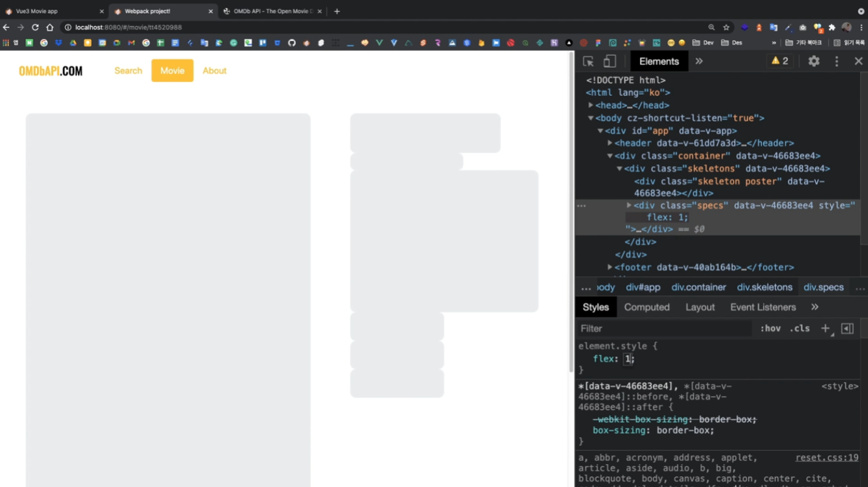
Task: Show more DevTools panels via double chevron
Action: (x=699, y=61)
